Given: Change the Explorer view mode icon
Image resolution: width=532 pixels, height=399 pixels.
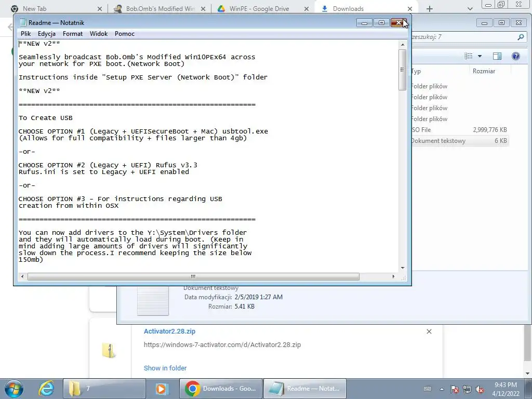Looking at the screenshot, I should pyautogui.click(x=468, y=56).
